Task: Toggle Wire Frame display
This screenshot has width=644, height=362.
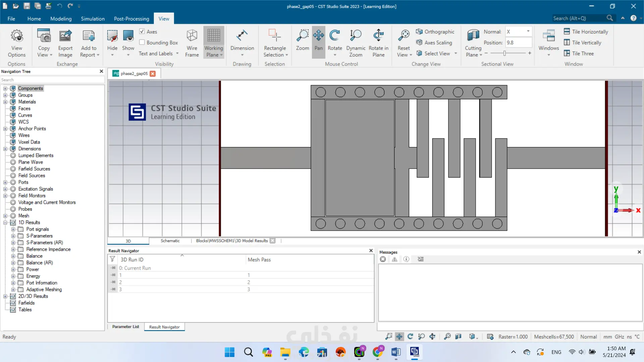Action: 192,43
